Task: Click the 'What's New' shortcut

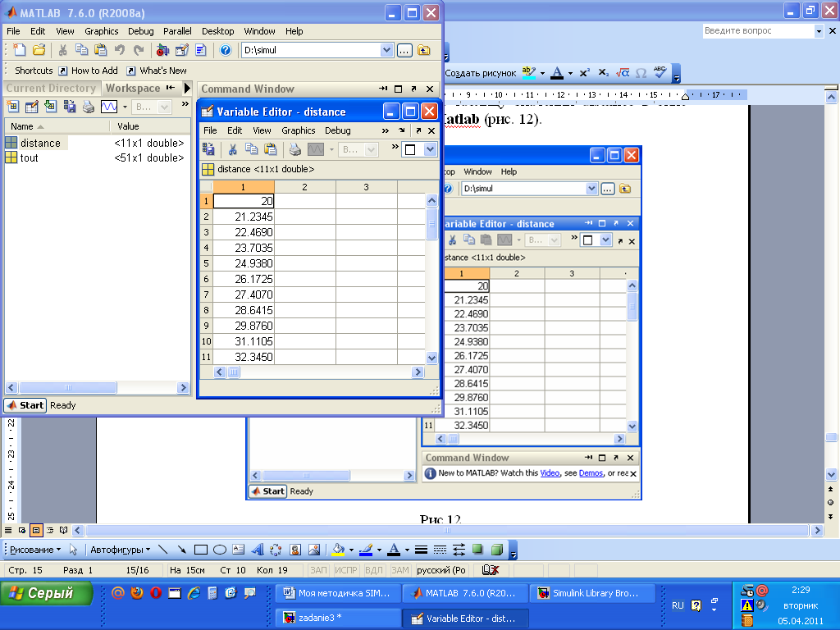Action: point(157,71)
